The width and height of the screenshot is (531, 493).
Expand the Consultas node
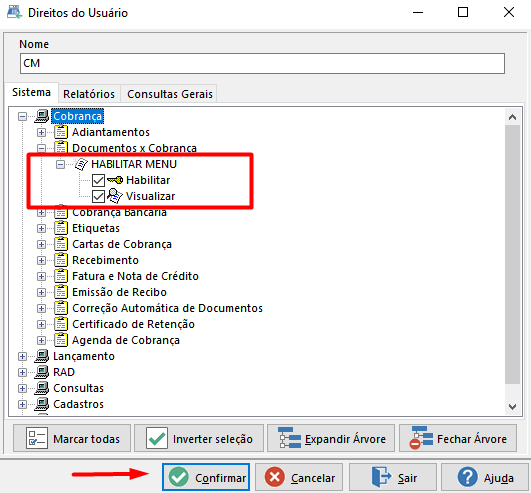coord(22,388)
